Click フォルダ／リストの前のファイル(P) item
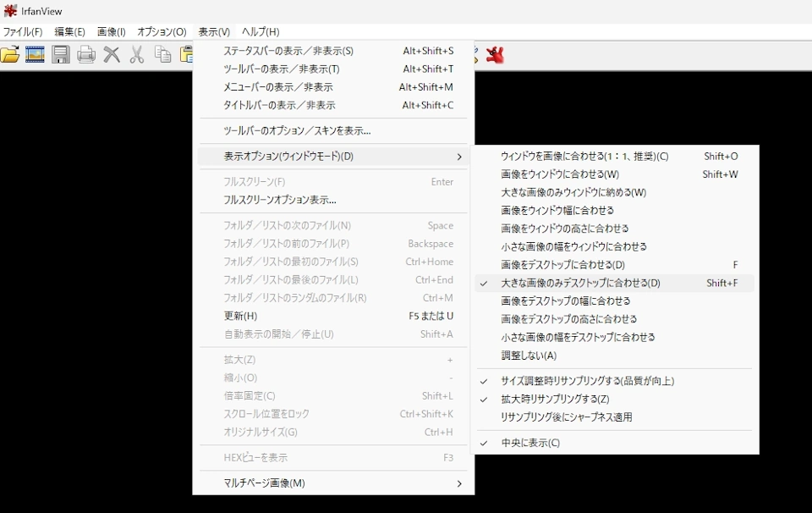The height and width of the screenshot is (513, 812). click(x=333, y=244)
